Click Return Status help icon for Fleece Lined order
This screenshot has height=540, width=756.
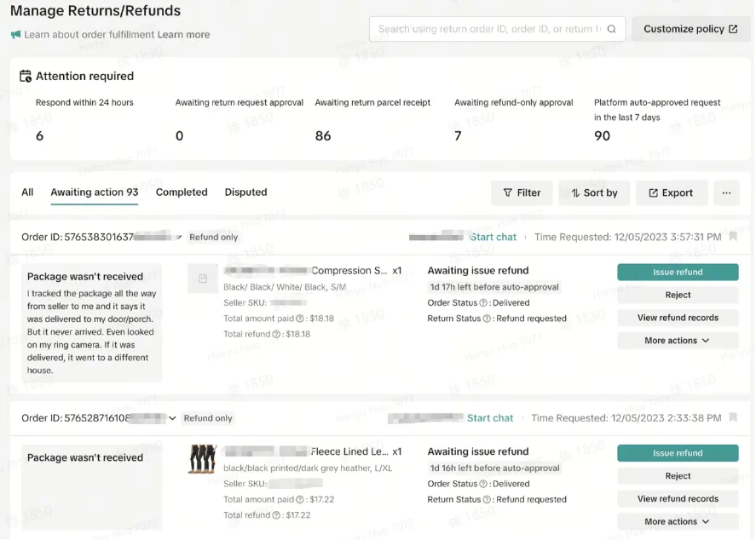[487, 499]
